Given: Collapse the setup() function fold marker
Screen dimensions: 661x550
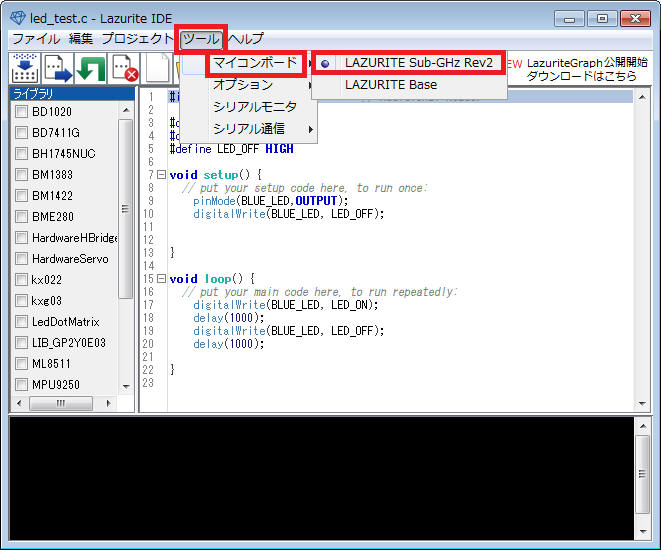Looking at the screenshot, I should pos(161,174).
